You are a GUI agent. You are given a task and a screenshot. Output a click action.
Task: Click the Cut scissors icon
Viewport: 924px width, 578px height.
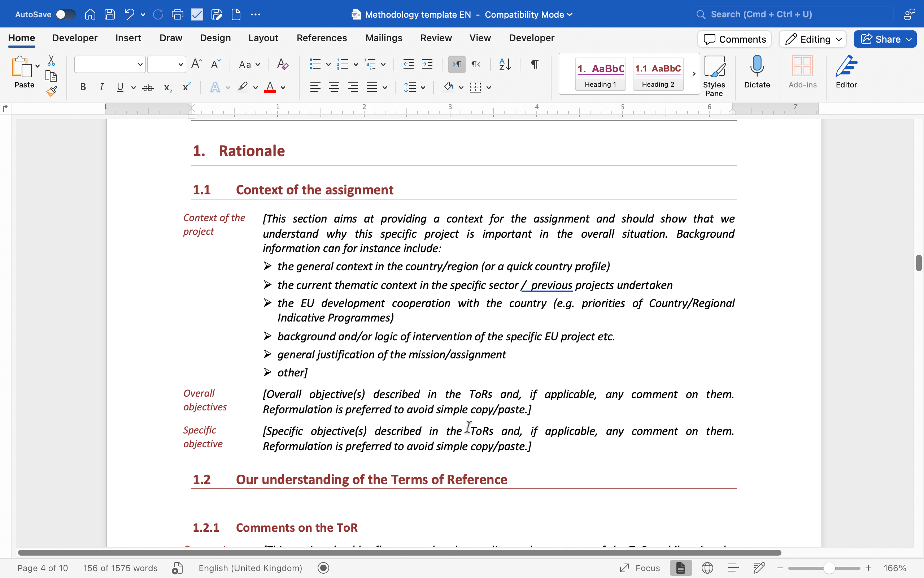pyautogui.click(x=51, y=60)
